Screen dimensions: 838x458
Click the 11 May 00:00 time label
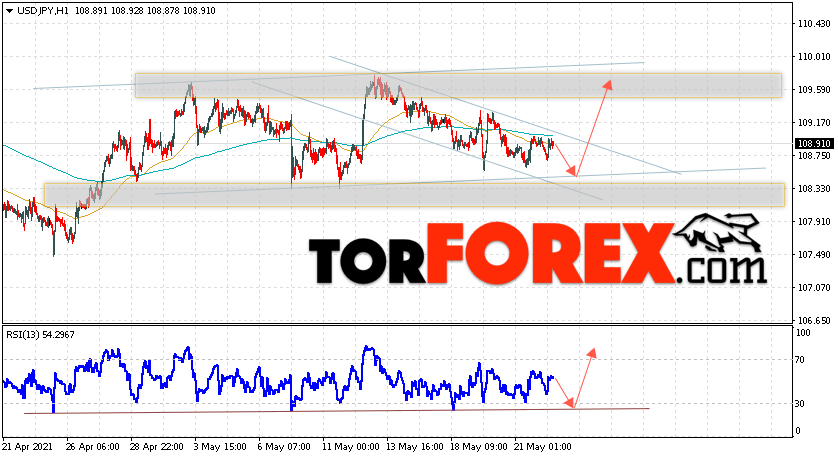click(351, 447)
